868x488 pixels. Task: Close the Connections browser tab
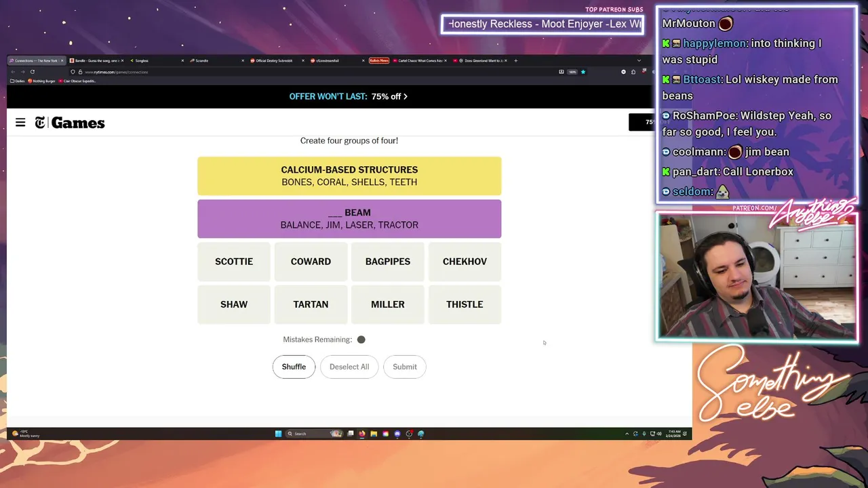(62, 60)
